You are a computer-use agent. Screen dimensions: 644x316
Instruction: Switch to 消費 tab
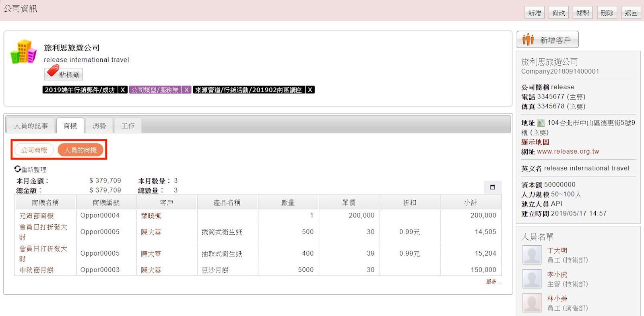pyautogui.click(x=99, y=126)
